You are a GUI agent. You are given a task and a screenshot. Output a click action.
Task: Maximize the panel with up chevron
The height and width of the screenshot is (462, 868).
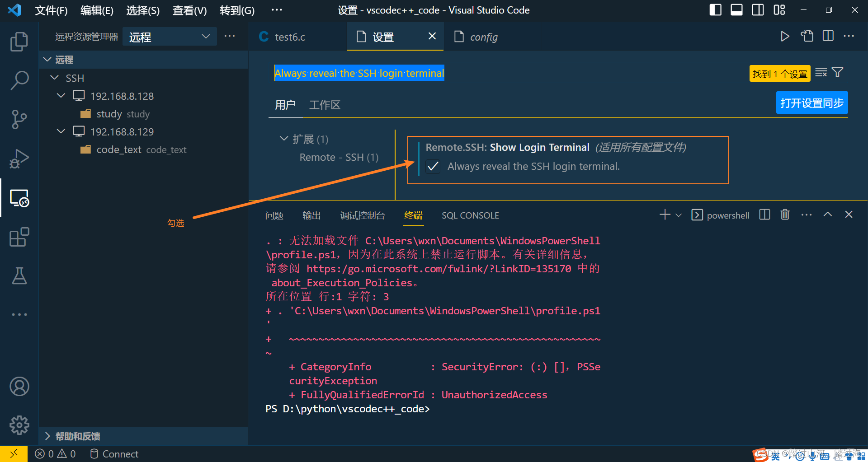[x=828, y=215]
